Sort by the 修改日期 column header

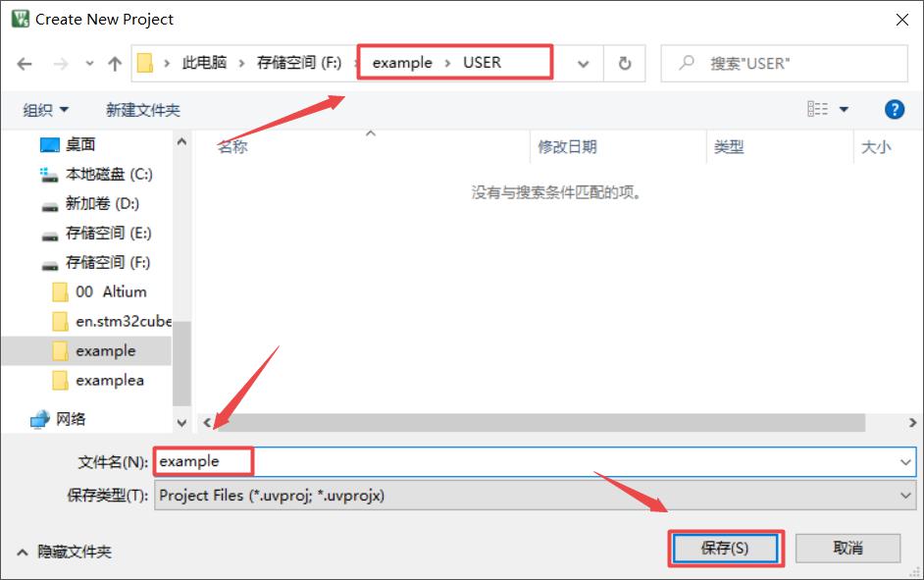pos(567,146)
